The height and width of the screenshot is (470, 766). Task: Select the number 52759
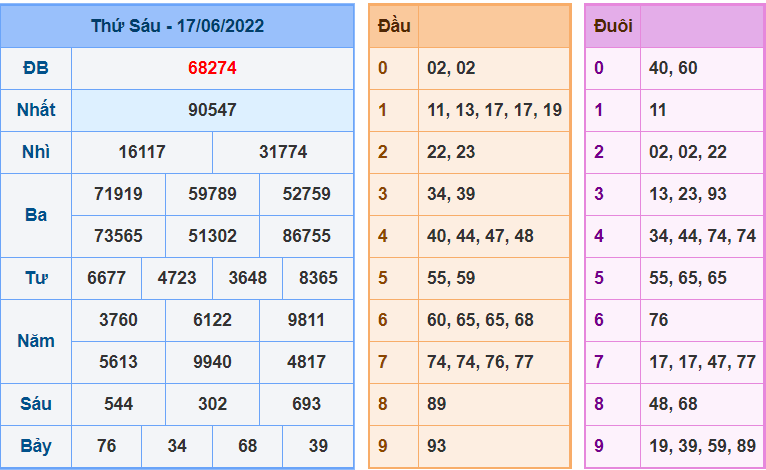coord(306,194)
